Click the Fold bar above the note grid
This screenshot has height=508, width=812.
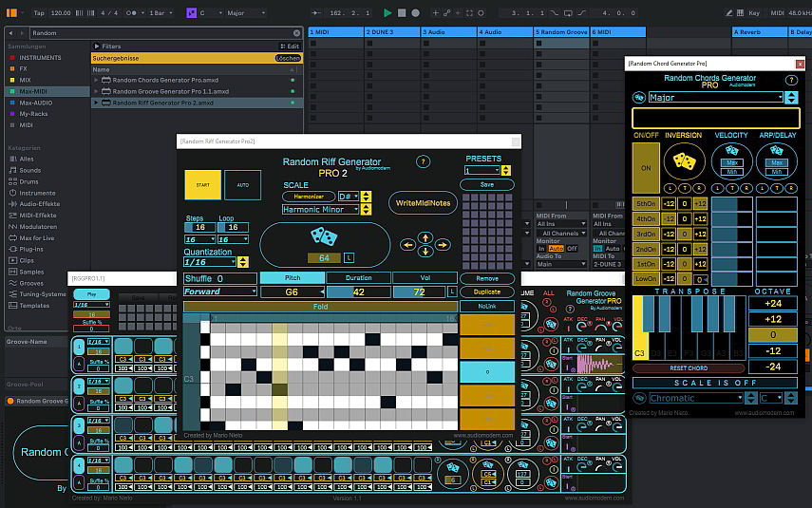(x=321, y=307)
